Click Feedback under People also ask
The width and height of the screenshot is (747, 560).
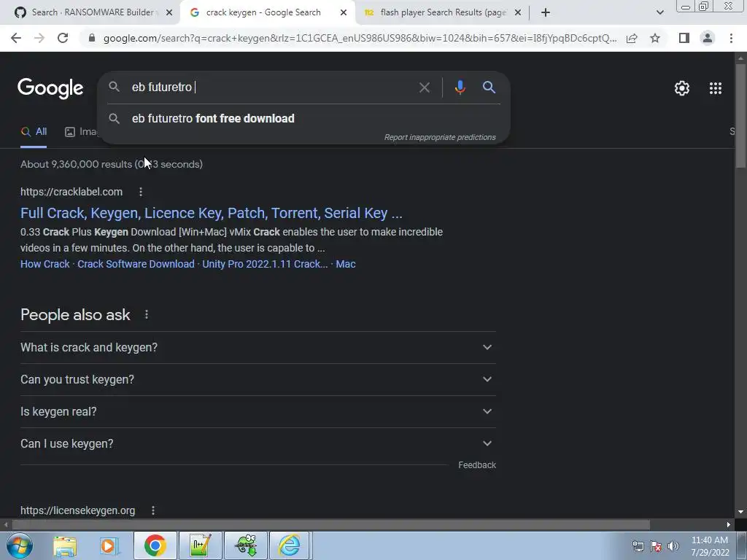click(x=477, y=465)
